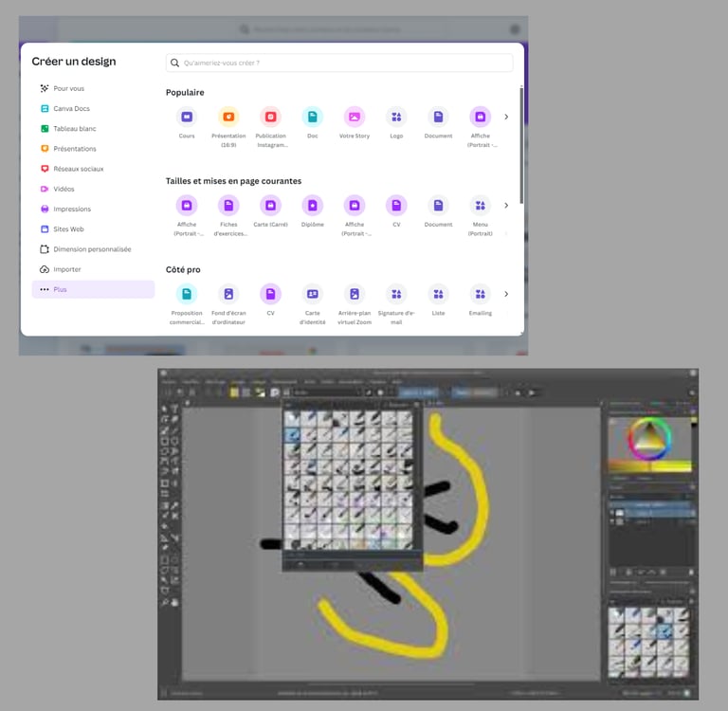
Task: Select the highlighted preset in Krita's brush docker
Action: coord(664,630)
